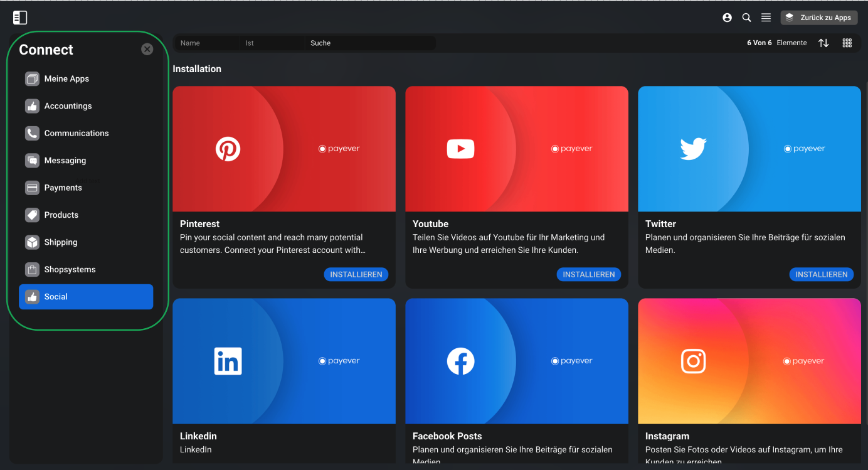Click the Facebook Posts title
Image resolution: width=868 pixels, height=470 pixels.
447,436
